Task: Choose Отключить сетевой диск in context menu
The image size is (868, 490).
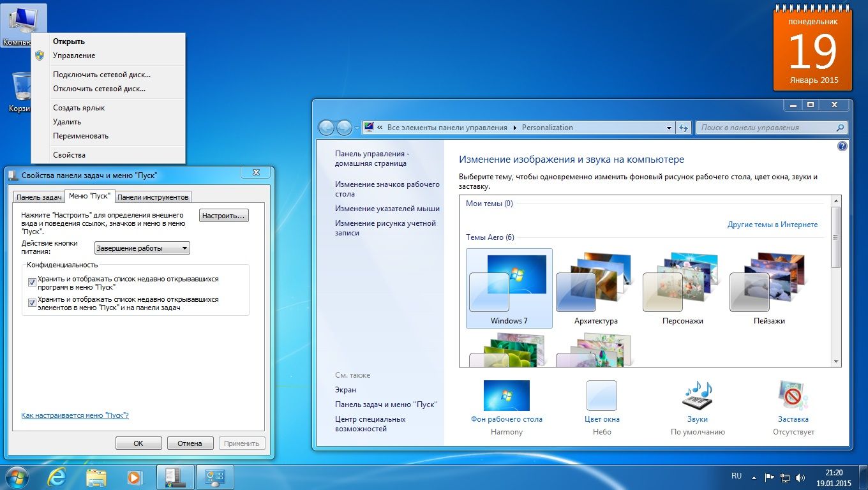Action: 108,89
